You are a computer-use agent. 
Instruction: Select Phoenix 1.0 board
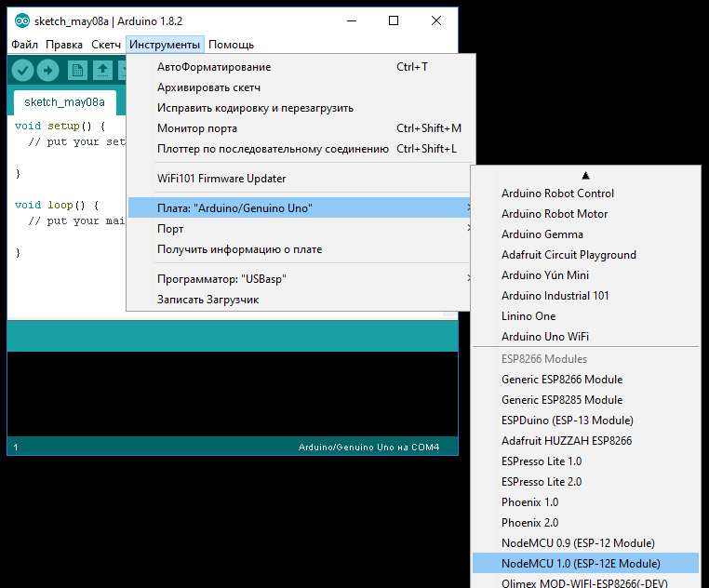click(585, 502)
